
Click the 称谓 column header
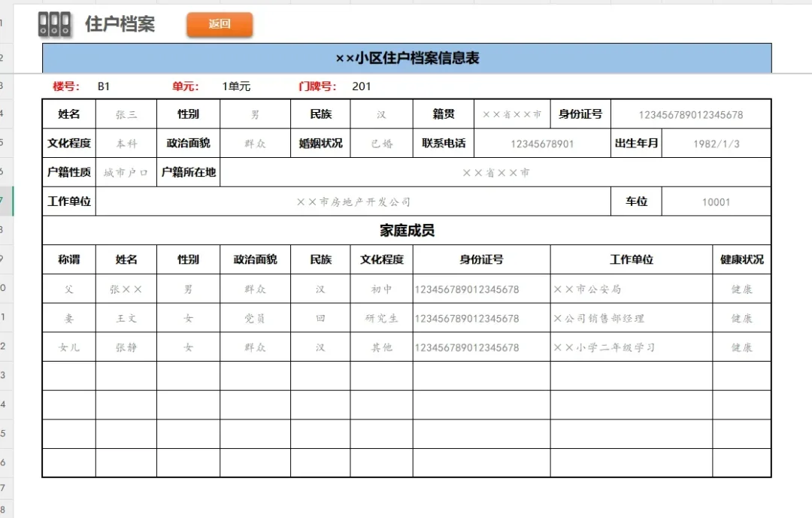[x=69, y=259]
